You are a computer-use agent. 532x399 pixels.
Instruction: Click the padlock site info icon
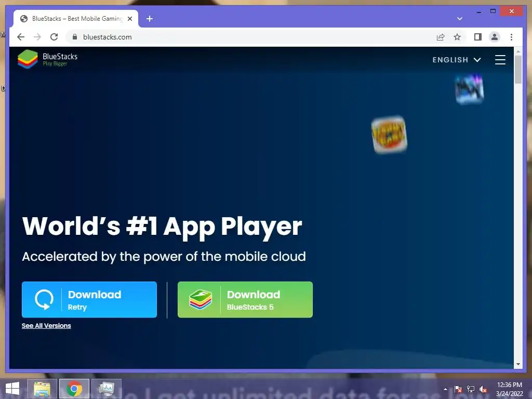click(x=75, y=37)
